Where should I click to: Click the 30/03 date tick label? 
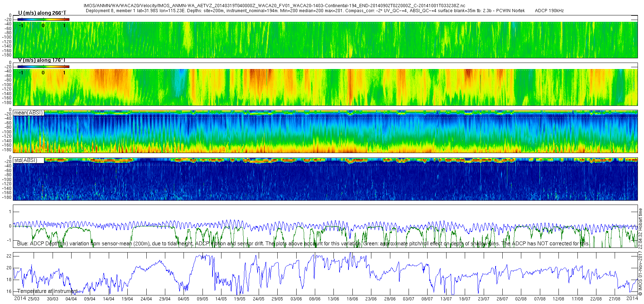[x=52, y=299]
